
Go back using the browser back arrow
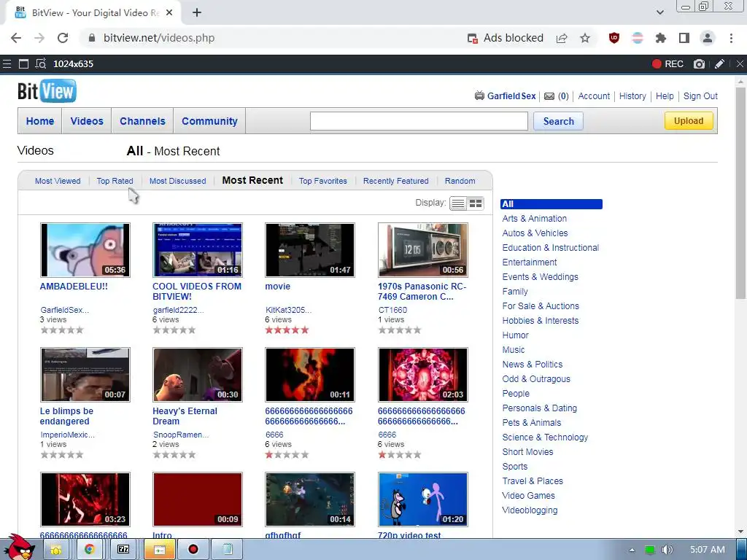[16, 38]
